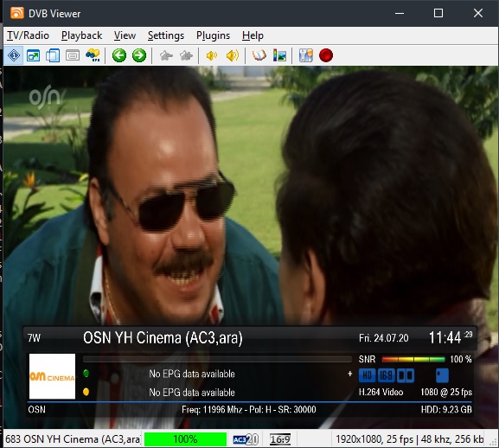Click the '7W' satellite position label
The height and width of the screenshot is (448, 499).
click(34, 338)
